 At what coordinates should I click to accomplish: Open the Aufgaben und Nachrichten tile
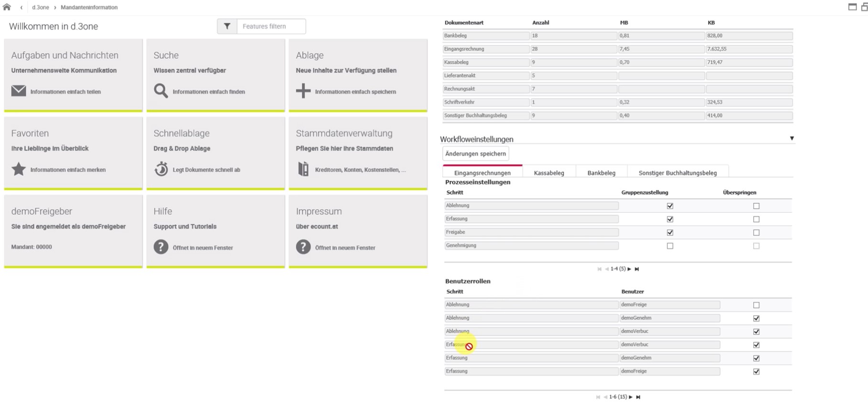[x=73, y=76]
